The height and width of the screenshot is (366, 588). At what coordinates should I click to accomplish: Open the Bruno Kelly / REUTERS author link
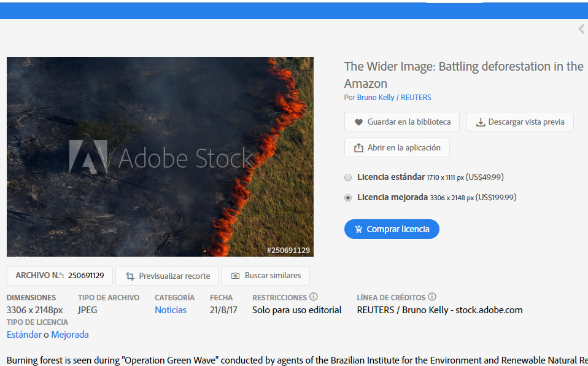coord(394,98)
